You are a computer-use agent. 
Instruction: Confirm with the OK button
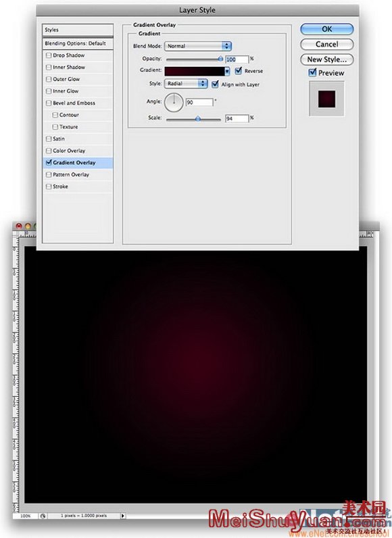pyautogui.click(x=327, y=29)
